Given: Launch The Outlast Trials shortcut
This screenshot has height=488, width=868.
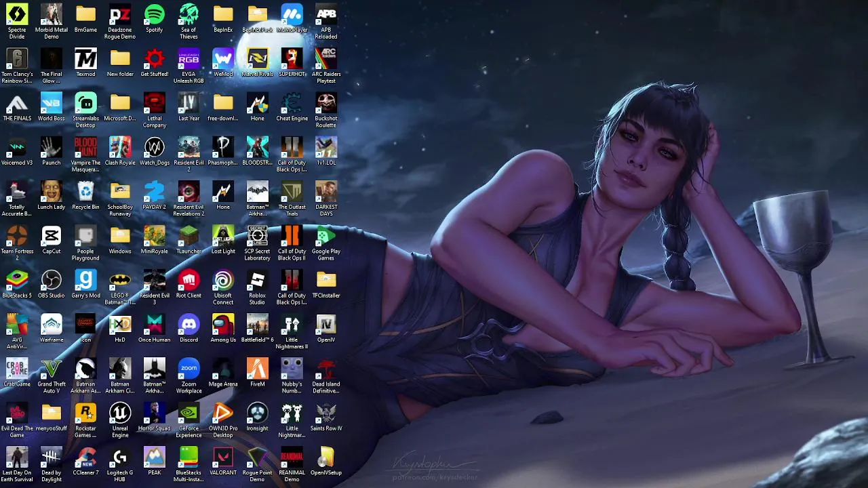Looking at the screenshot, I should tap(292, 191).
